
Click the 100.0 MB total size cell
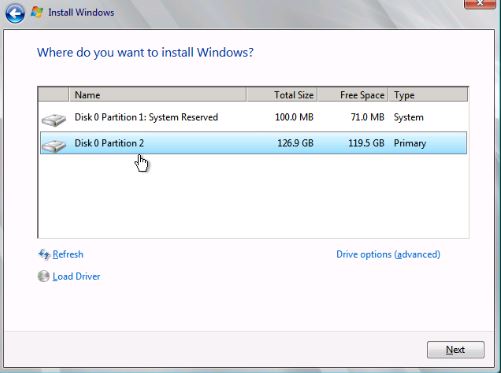(x=294, y=117)
